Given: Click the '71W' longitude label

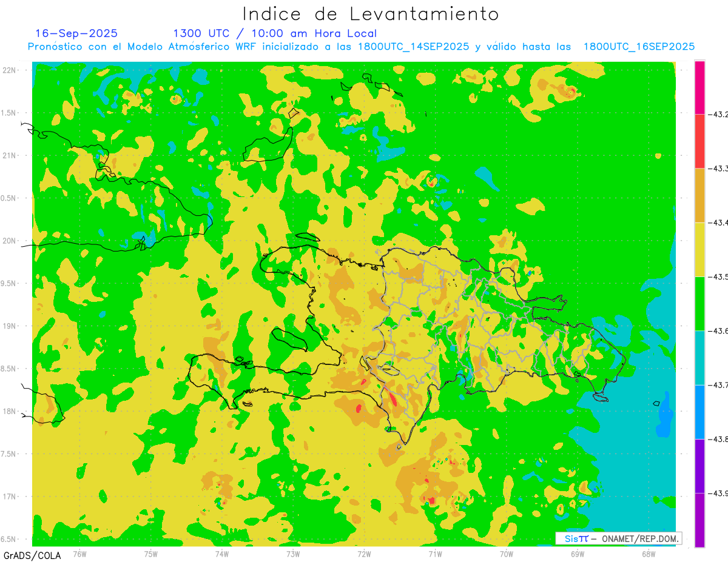Looking at the screenshot, I should coord(435,554).
